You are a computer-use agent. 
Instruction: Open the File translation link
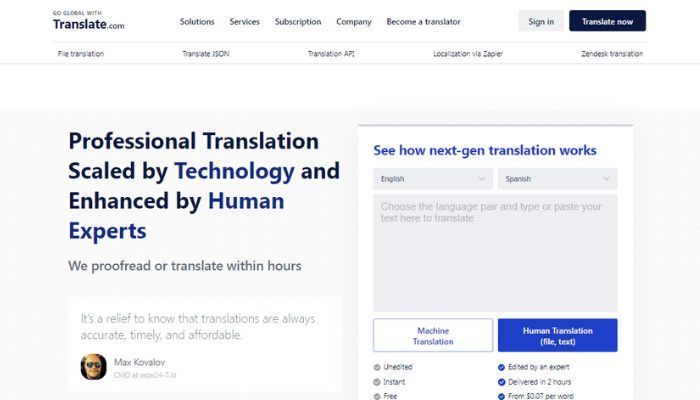pyautogui.click(x=81, y=54)
